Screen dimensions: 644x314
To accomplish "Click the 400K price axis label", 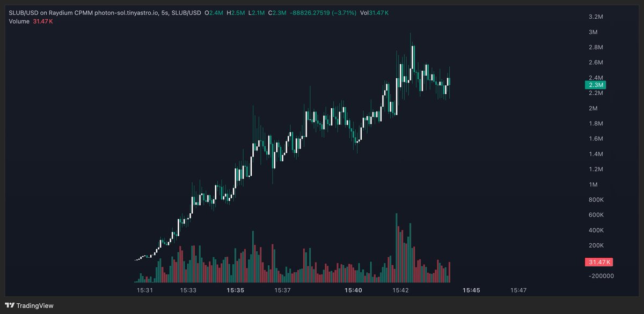I will coord(596,230).
